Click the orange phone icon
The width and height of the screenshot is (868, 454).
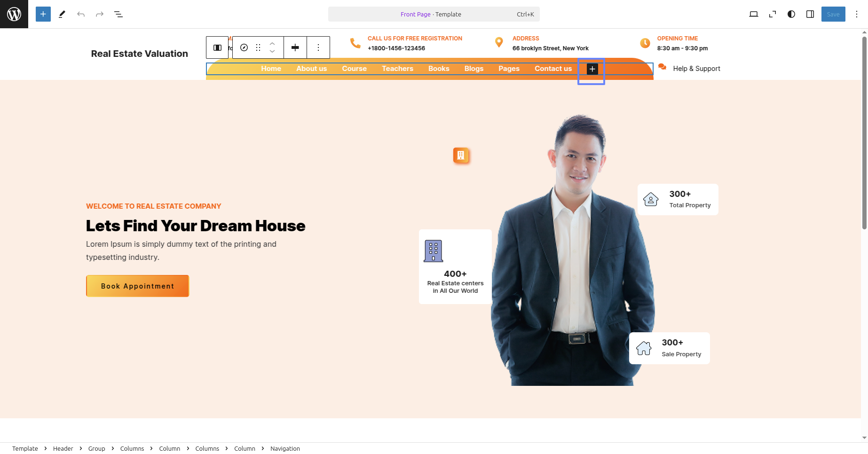tap(355, 43)
